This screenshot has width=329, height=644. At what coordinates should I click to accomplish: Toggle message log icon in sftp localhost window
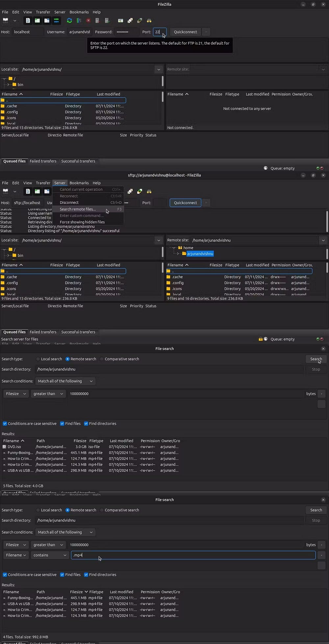[x=28, y=191]
